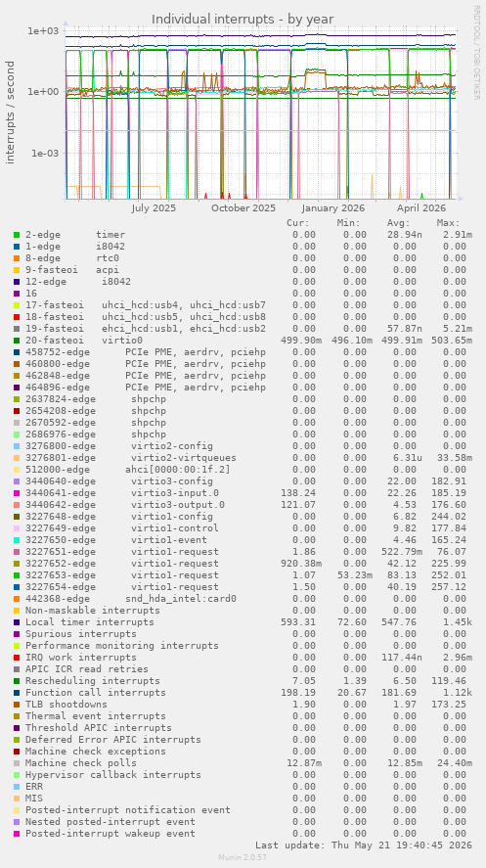
Task: Click the April 2026 axis label
Action: [x=421, y=208]
